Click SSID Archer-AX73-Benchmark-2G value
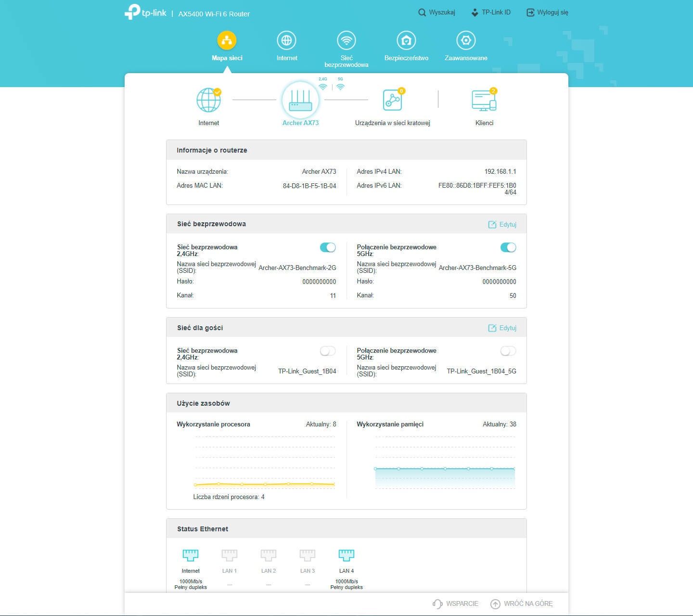 pos(297,268)
